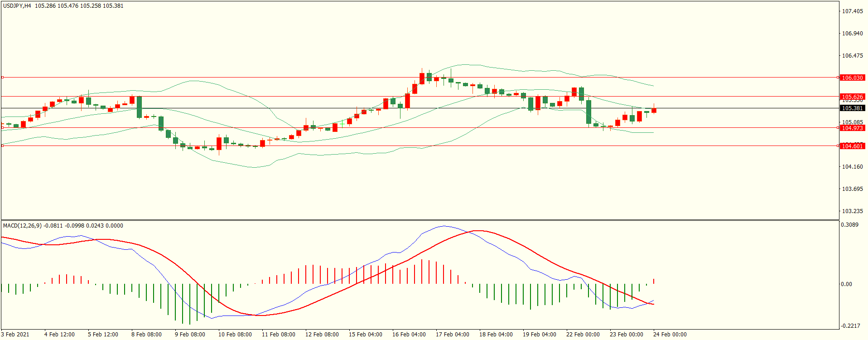Click the left anchor of the 104.973 line
This screenshot has width=868, height=340.
coord(2,128)
